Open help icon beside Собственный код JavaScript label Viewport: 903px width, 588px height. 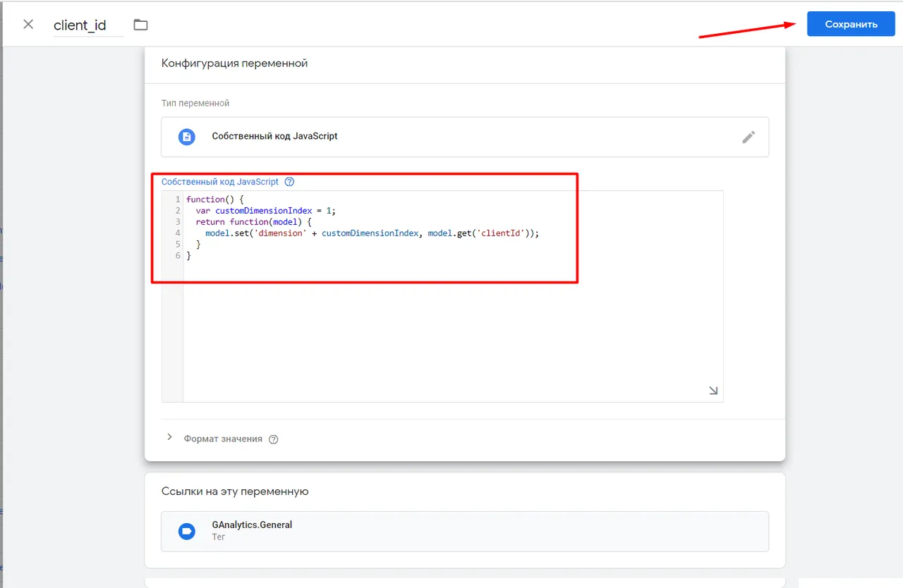click(289, 181)
